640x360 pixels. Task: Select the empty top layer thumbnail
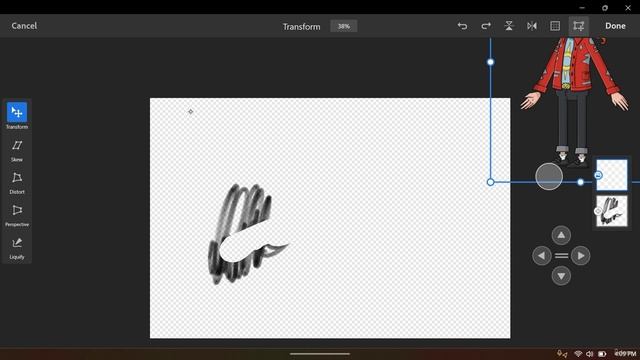tap(612, 175)
